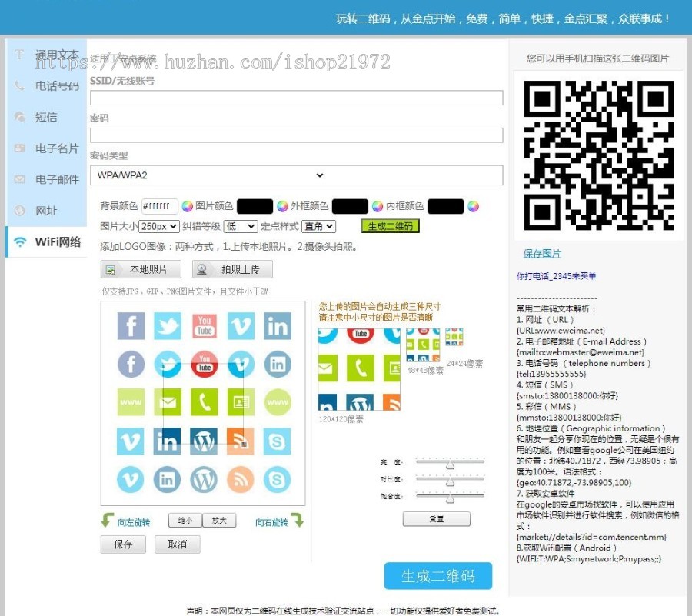The height and width of the screenshot is (616, 692).
Task: Go to the 电子邮件 tab
Action: coord(47,180)
